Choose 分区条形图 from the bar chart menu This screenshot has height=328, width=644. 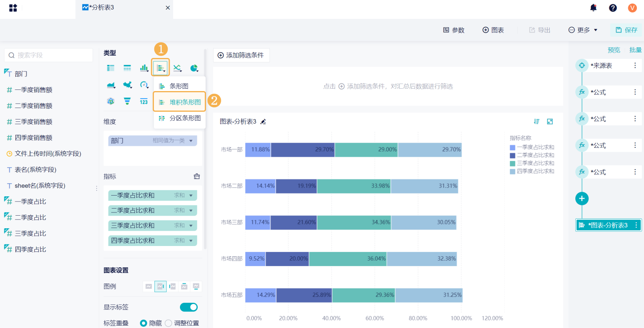pos(180,118)
